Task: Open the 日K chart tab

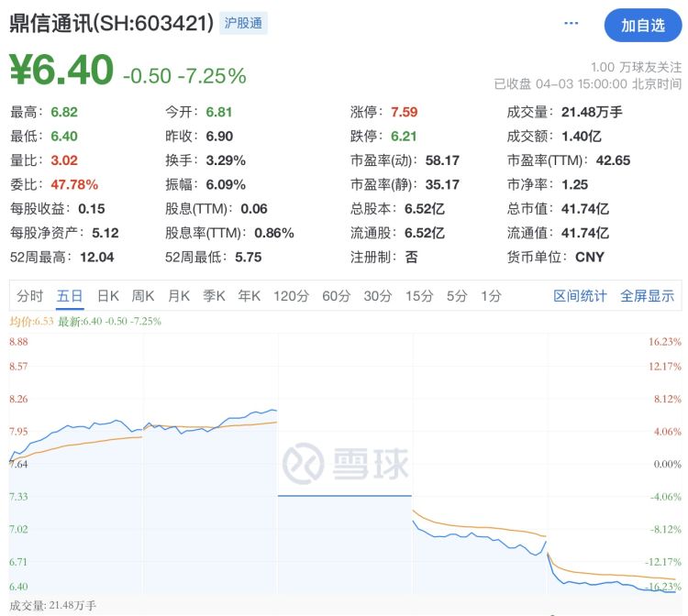Action: tap(108, 296)
